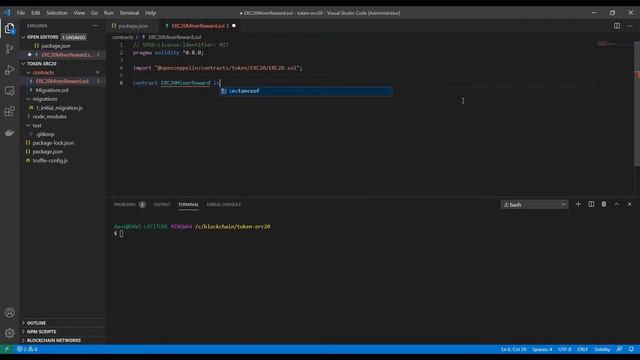Create a new terminal with plus icon
This screenshot has height=360, width=640.
578,204
